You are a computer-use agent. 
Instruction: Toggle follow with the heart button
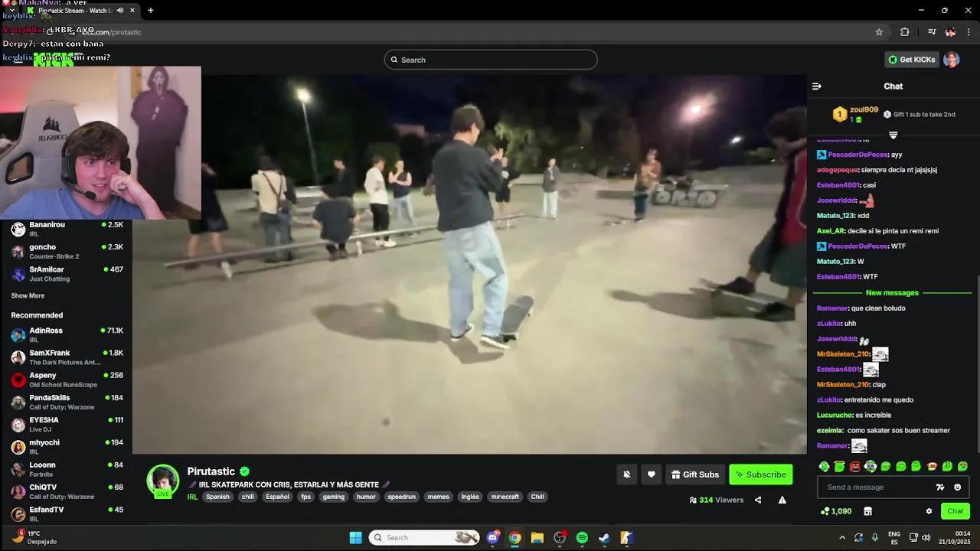[651, 474]
